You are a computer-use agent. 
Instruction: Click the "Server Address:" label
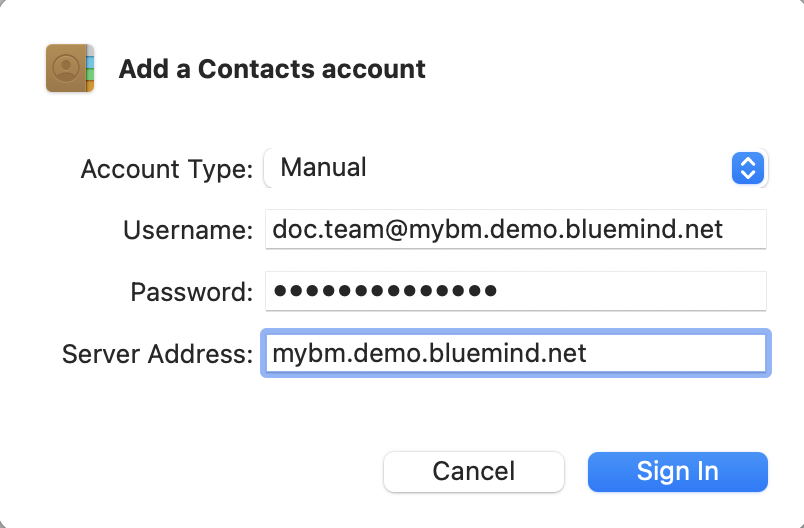point(157,354)
